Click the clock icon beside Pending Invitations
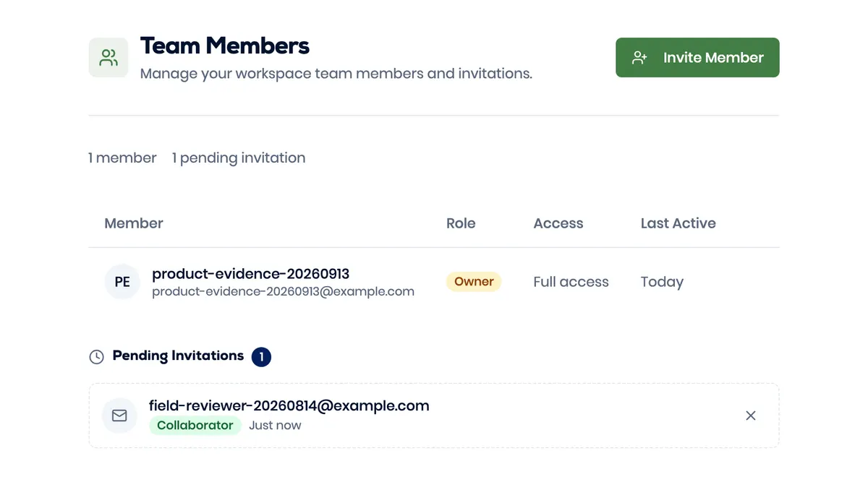 click(x=96, y=357)
